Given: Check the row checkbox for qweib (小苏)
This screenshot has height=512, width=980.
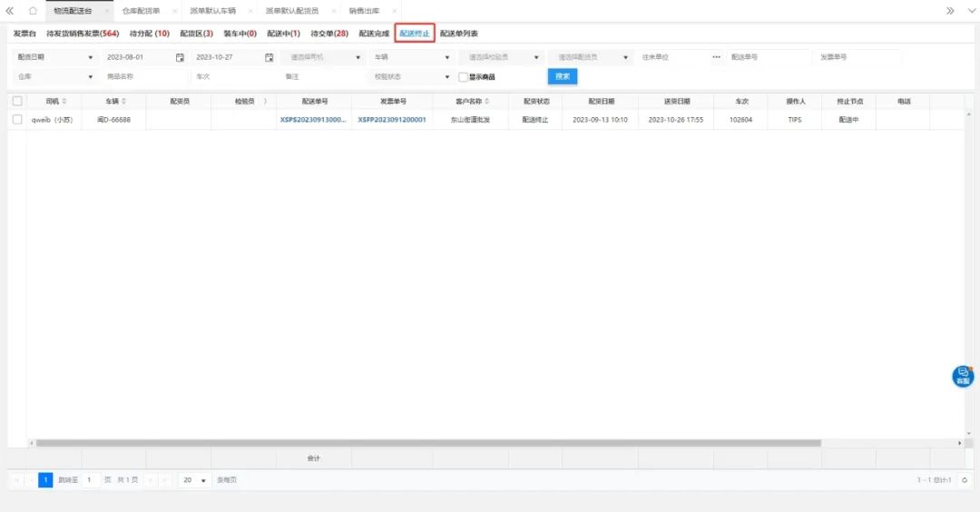Looking at the screenshot, I should (17, 120).
